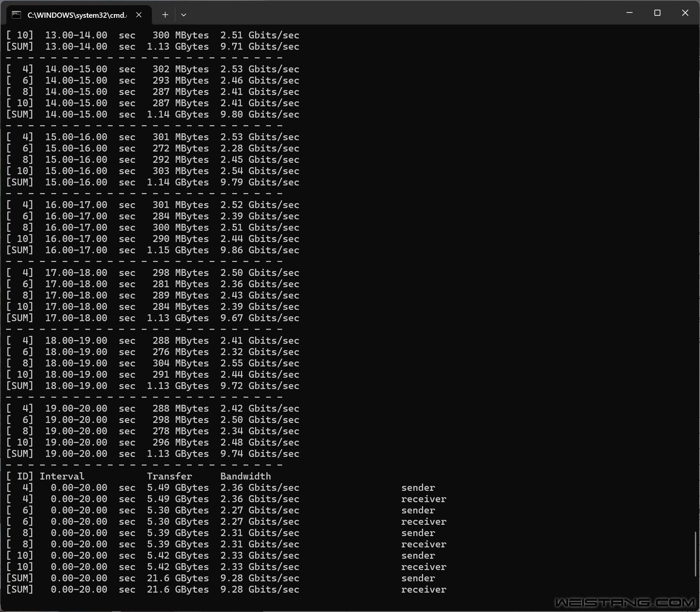Click 'sender' label on stream 4 summary row
This screenshot has height=612, width=700.
point(418,488)
